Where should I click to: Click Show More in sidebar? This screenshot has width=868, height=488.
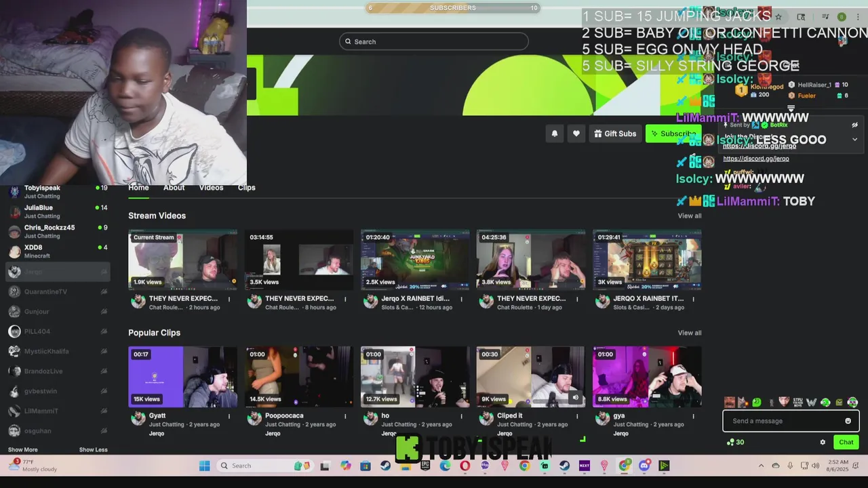point(23,449)
